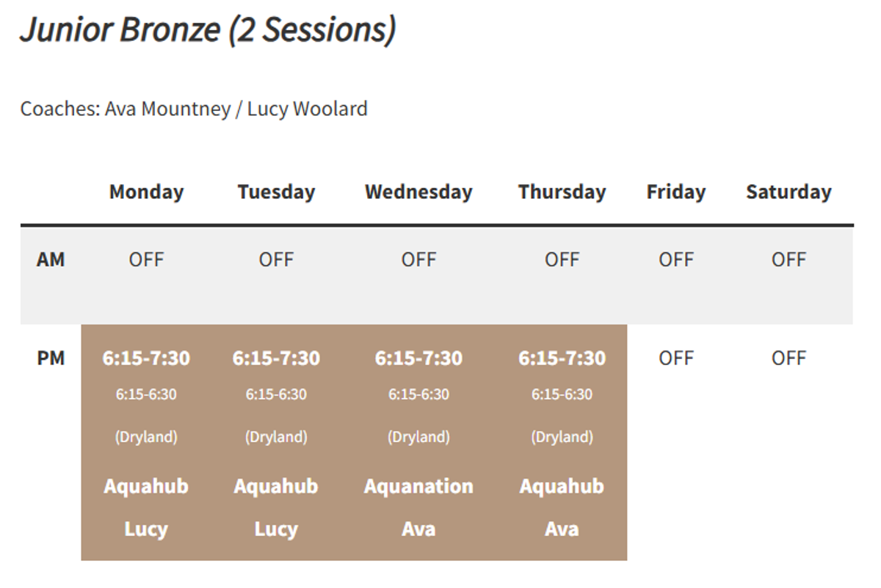Click the Friday column header

coord(675,192)
